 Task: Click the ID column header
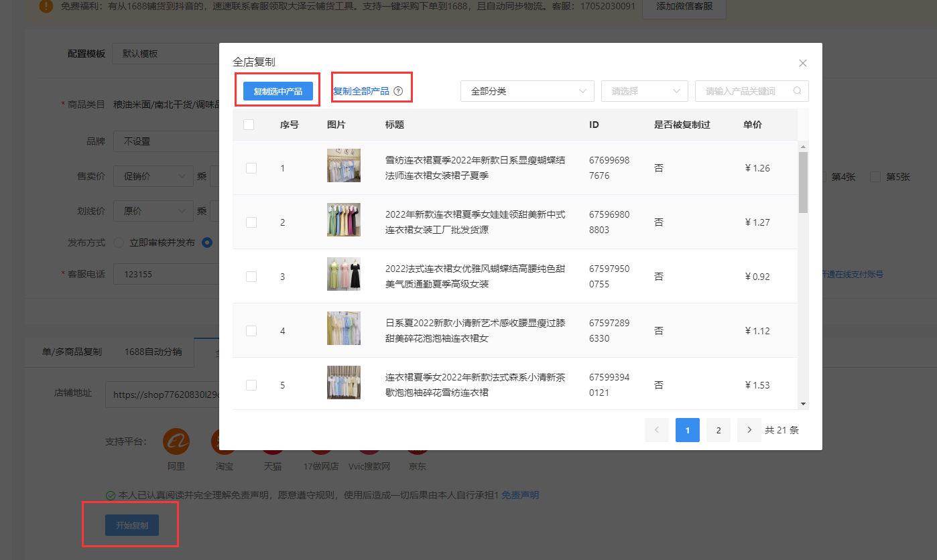[594, 125]
